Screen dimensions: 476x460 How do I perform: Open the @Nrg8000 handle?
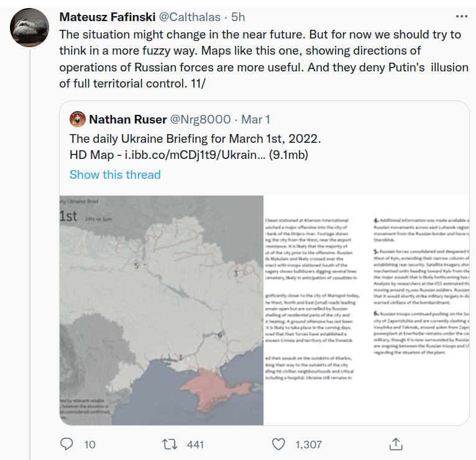coord(197,119)
